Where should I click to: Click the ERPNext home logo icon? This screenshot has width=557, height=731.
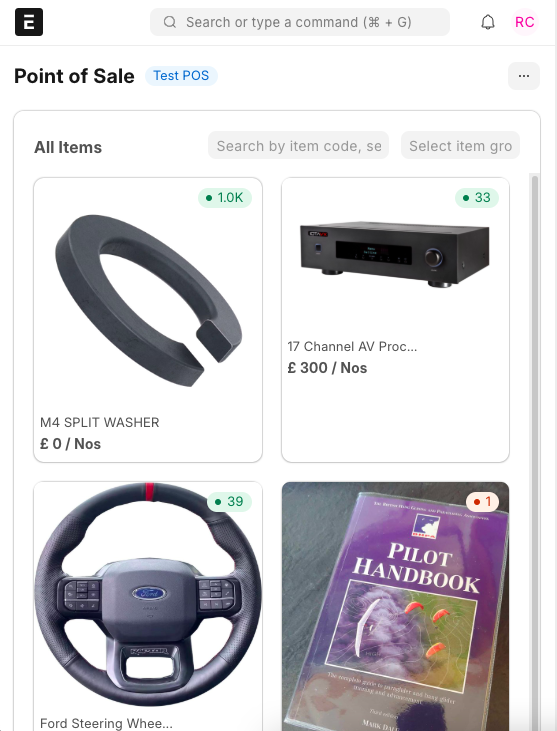click(x=29, y=22)
